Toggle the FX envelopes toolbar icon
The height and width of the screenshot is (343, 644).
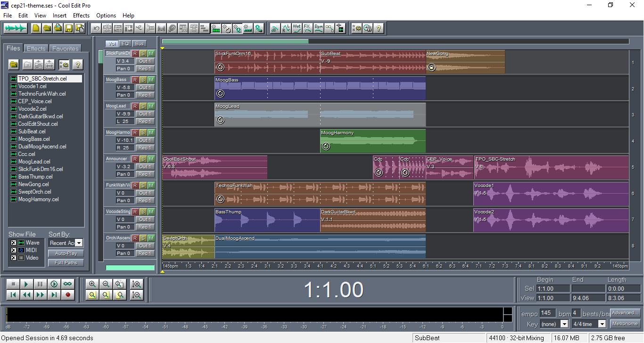307,28
